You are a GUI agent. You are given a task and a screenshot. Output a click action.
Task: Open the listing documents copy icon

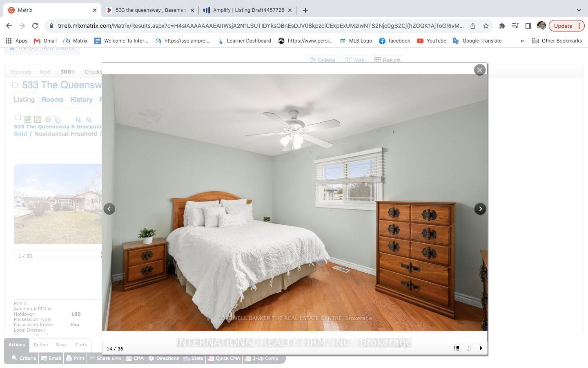(x=57, y=119)
